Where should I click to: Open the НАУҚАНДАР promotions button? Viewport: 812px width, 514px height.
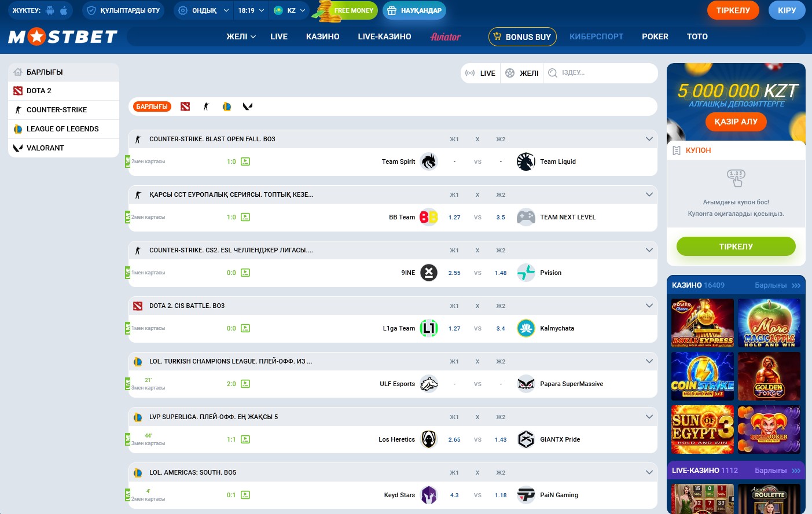(x=414, y=10)
